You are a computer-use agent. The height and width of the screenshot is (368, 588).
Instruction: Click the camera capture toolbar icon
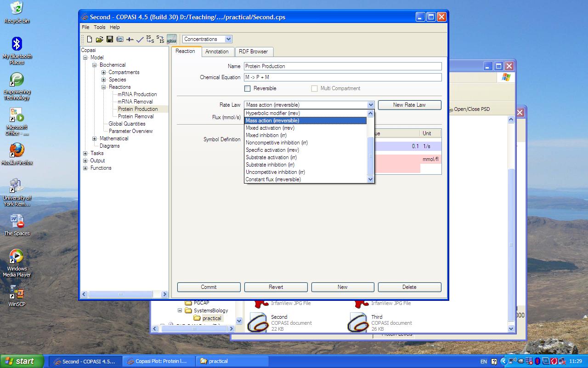click(120, 40)
